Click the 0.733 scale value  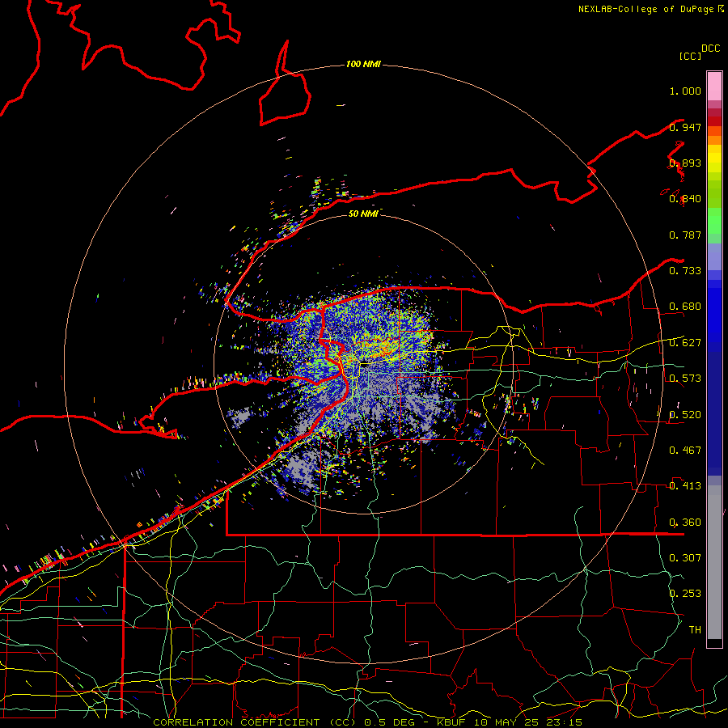pyautogui.click(x=685, y=271)
